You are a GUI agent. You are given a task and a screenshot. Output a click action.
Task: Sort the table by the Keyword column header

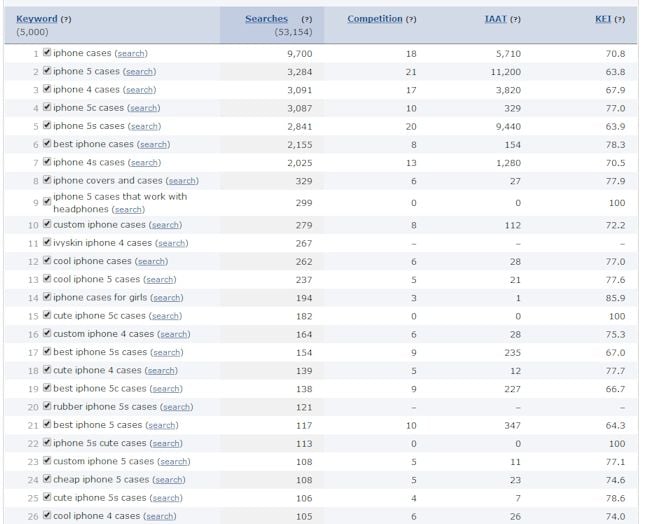click(x=36, y=19)
